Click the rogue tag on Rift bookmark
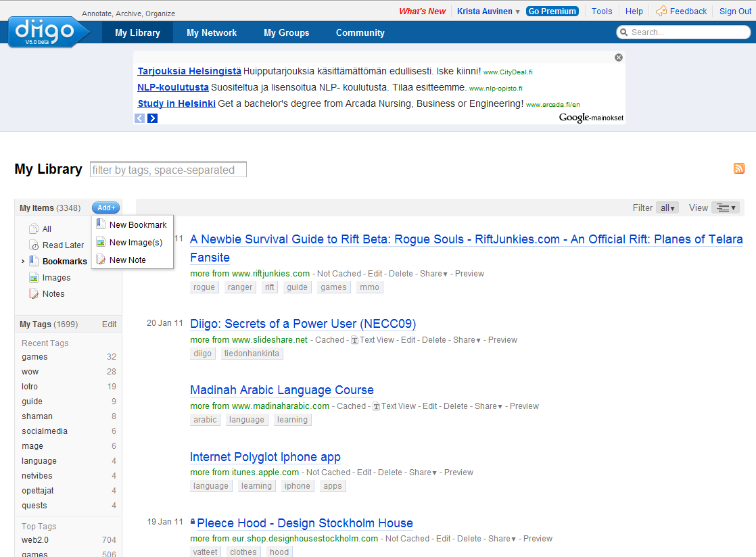This screenshot has height=557, width=756. tap(204, 287)
